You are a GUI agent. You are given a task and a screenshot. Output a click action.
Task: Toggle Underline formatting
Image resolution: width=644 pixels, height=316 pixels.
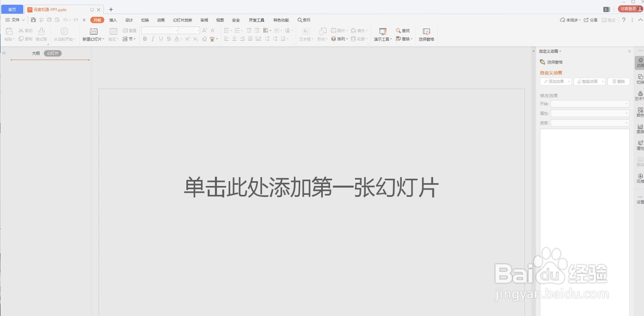tap(161, 39)
